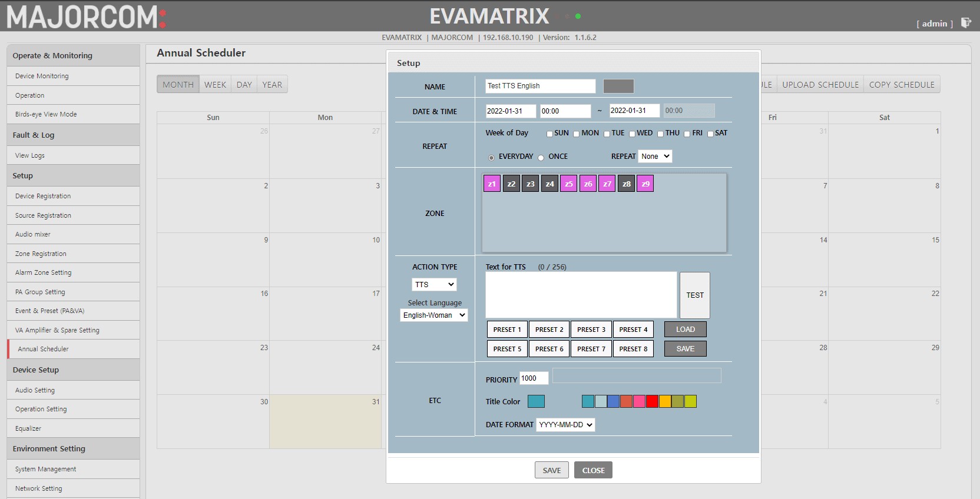Select zone z7 tile
The width and height of the screenshot is (980, 499).
(x=607, y=184)
